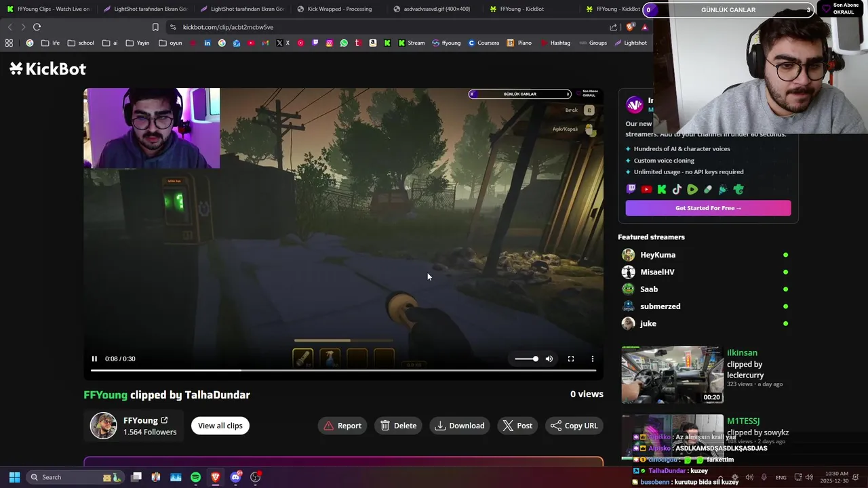The width and height of the screenshot is (868, 488).
Task: Click the Report button
Action: coord(342,426)
